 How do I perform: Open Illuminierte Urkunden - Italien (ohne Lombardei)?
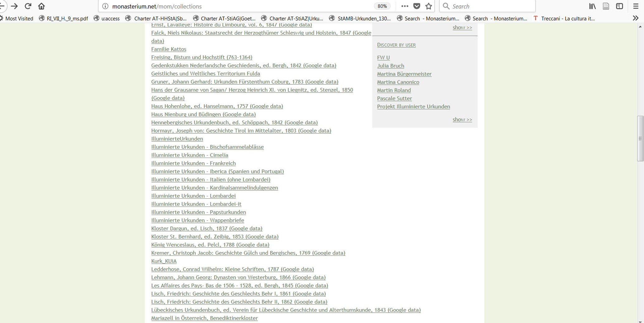[211, 179]
